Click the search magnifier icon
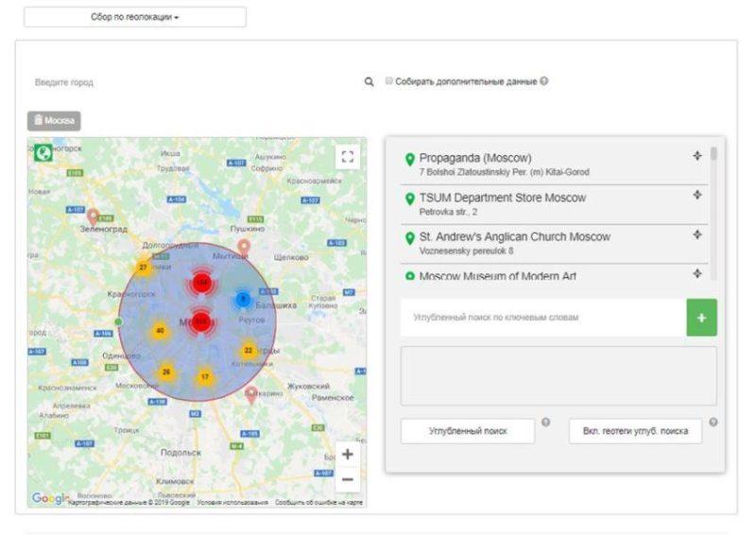 coord(369,82)
